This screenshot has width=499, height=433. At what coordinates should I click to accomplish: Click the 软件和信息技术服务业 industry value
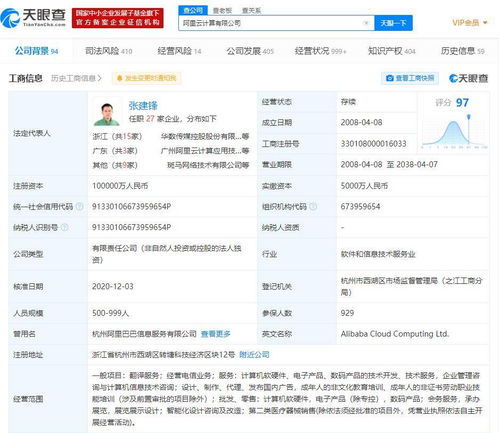[378, 254]
